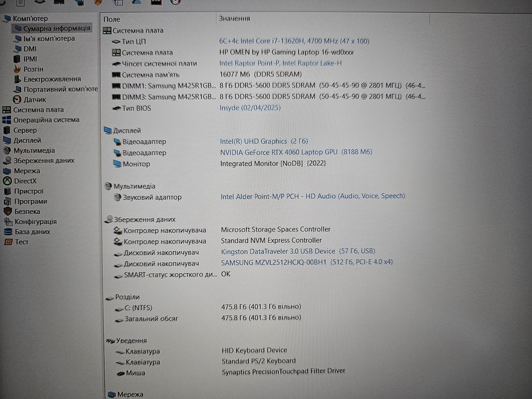The width and height of the screenshot is (532, 399).
Task: Click the Портативний комп'ютер icon
Action: point(17,89)
